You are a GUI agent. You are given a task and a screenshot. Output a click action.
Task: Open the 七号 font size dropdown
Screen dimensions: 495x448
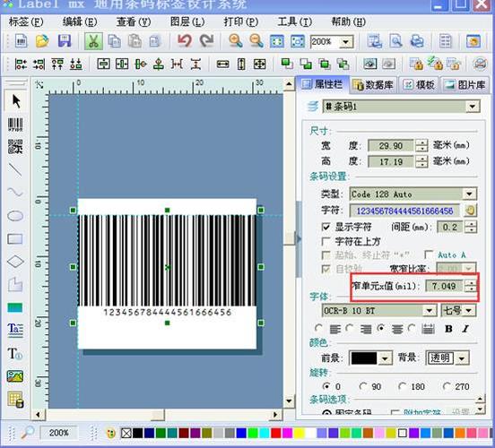click(469, 310)
